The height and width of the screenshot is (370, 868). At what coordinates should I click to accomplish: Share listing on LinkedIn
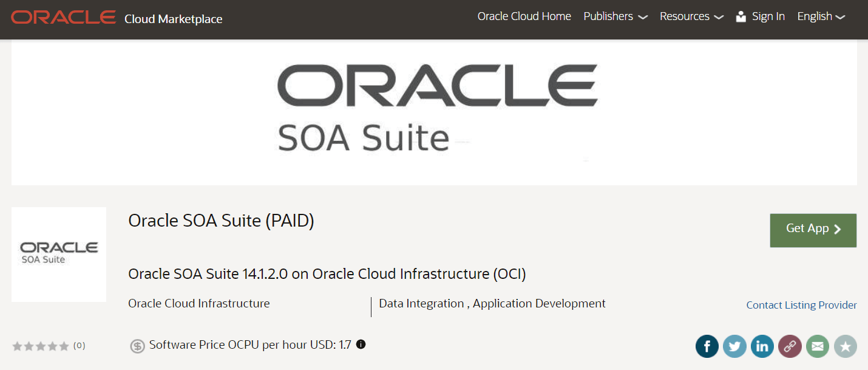point(762,346)
